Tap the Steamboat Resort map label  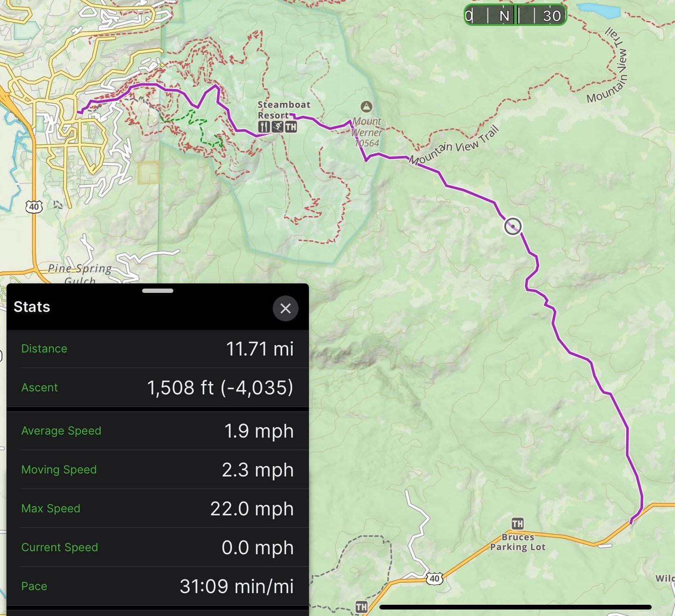[x=284, y=110]
